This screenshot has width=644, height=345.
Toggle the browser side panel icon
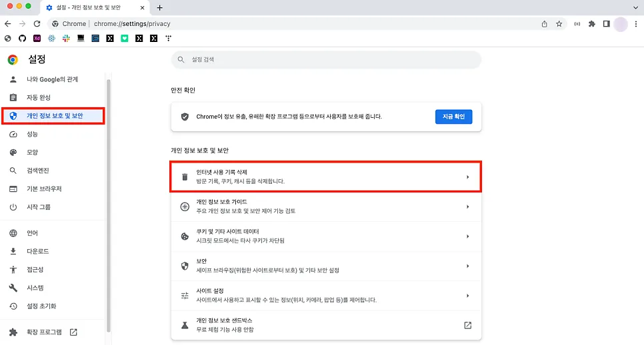coord(606,24)
